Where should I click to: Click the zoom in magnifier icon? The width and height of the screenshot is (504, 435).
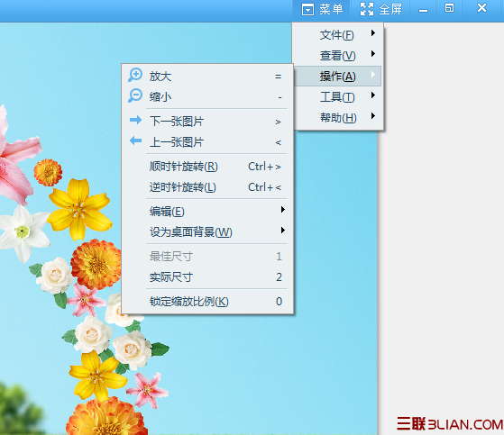click(x=135, y=75)
